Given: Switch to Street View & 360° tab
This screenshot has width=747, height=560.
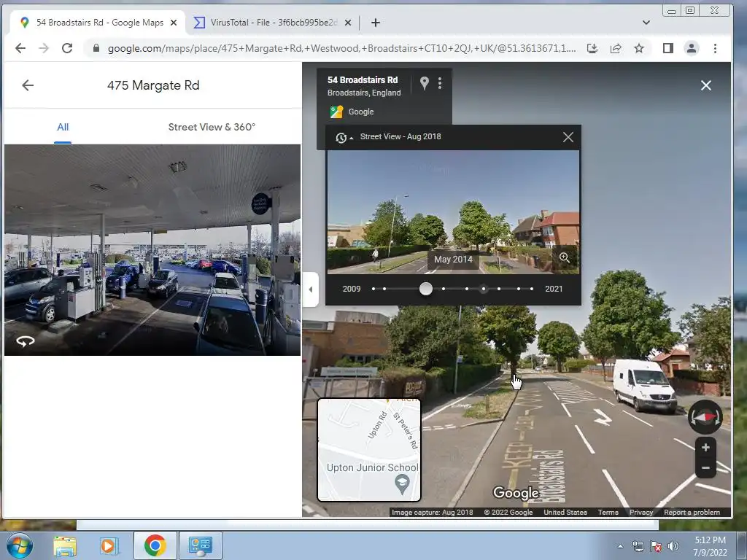Looking at the screenshot, I should [x=212, y=127].
